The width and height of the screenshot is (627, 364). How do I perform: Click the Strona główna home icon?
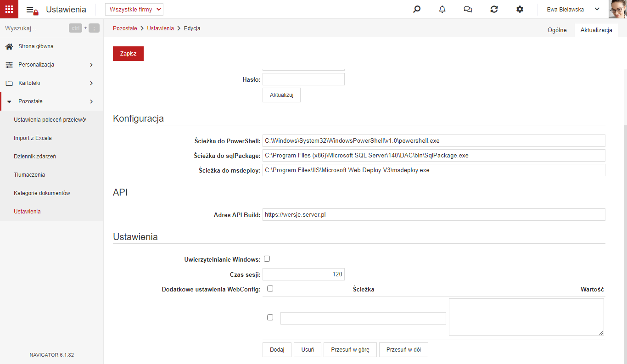click(9, 46)
